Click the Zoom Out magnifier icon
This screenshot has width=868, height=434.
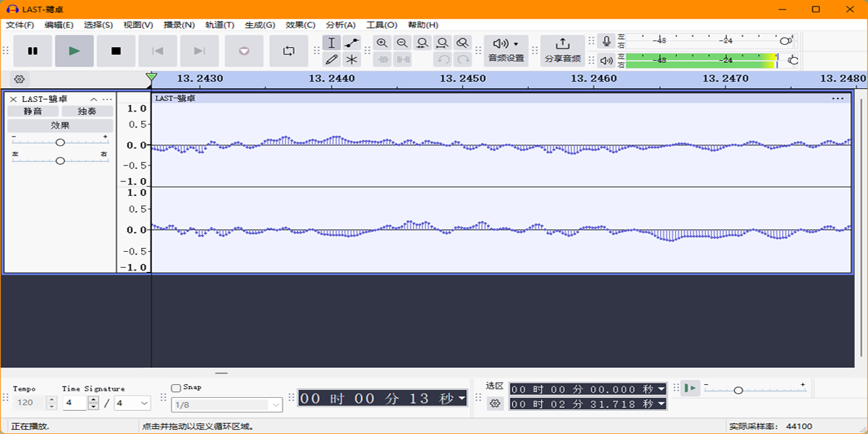point(402,43)
